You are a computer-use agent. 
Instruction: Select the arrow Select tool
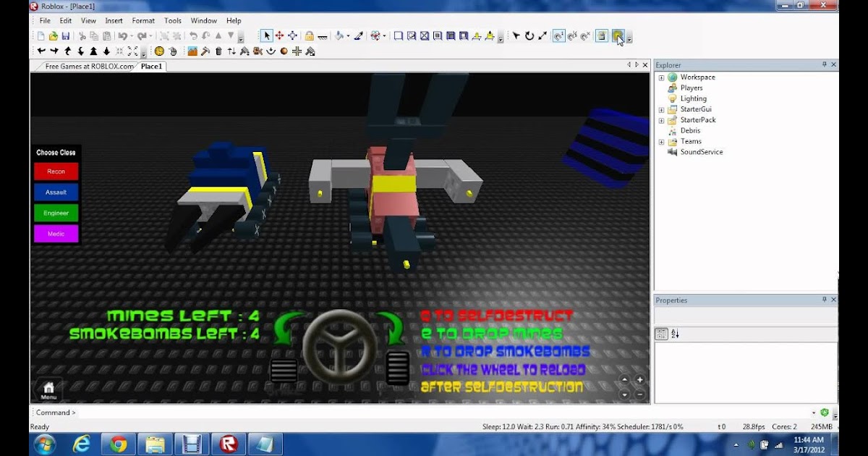(x=267, y=36)
